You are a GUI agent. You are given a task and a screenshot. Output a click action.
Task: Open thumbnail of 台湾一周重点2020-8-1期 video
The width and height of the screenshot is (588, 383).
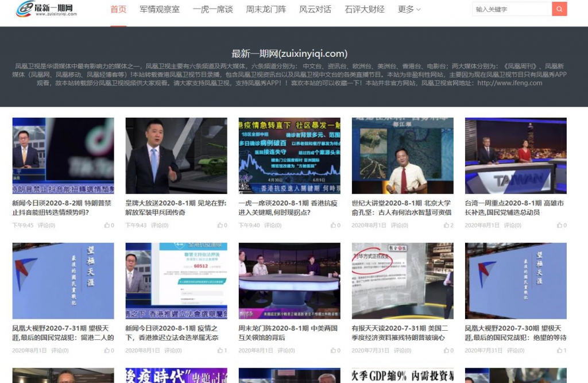(516, 156)
